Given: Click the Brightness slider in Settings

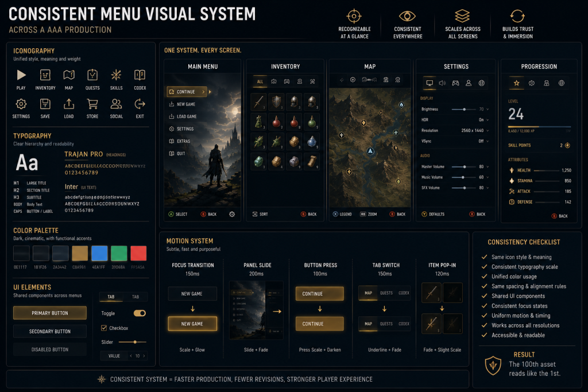Looking at the screenshot, I should tap(463, 110).
